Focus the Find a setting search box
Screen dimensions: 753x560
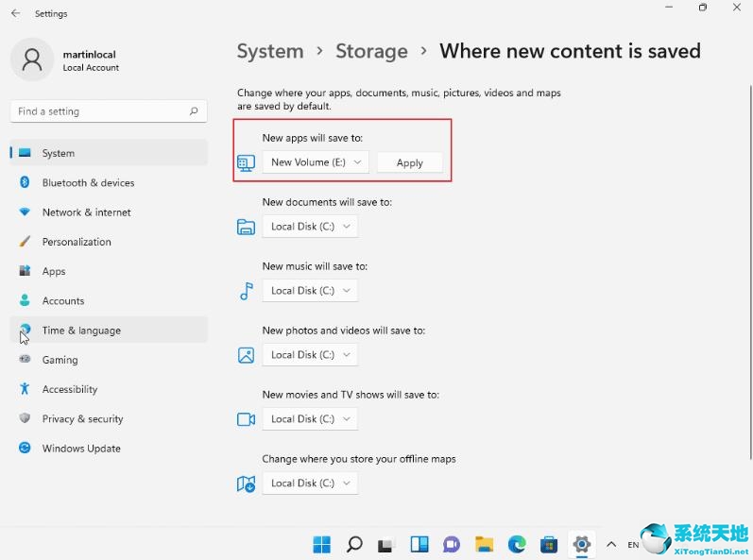(109, 111)
